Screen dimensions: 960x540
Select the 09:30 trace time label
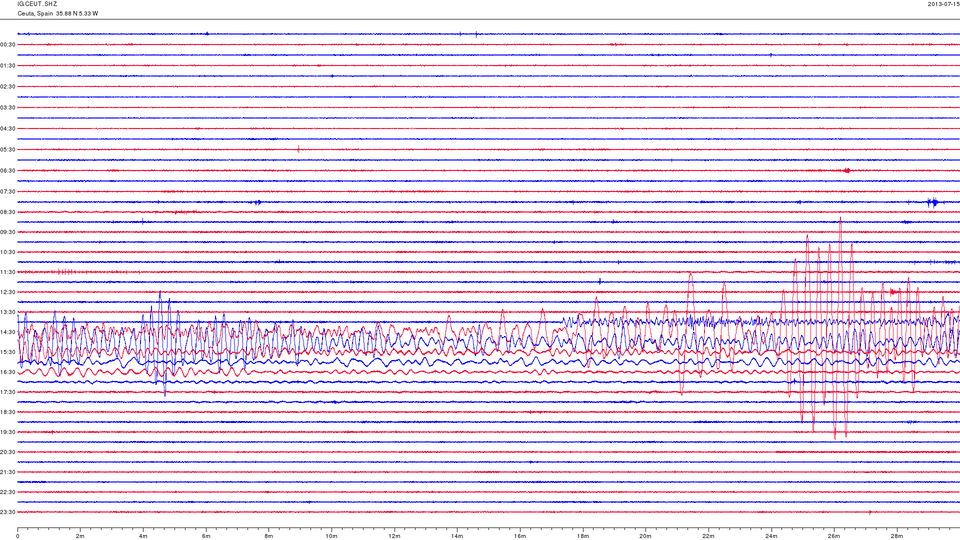8,232
